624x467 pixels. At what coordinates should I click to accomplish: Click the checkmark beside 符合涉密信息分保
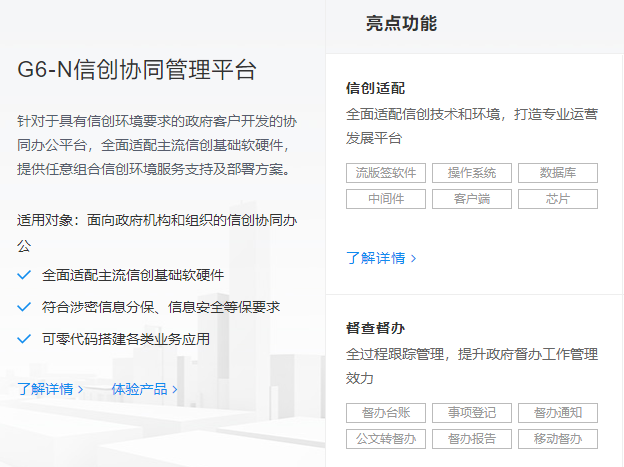click(25, 307)
